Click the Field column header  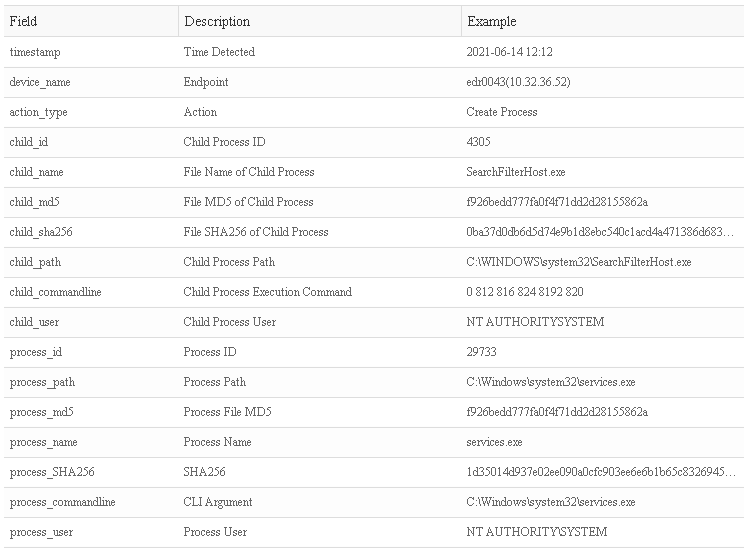point(23,22)
